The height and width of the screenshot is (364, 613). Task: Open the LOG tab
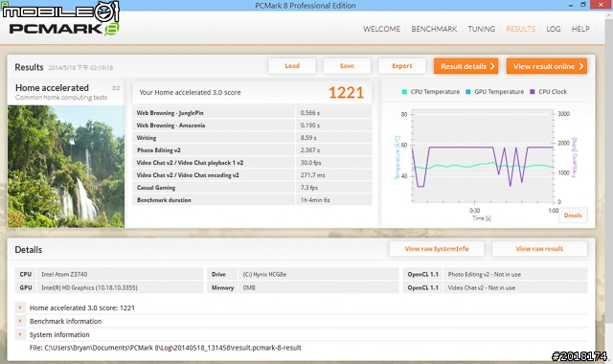554,29
